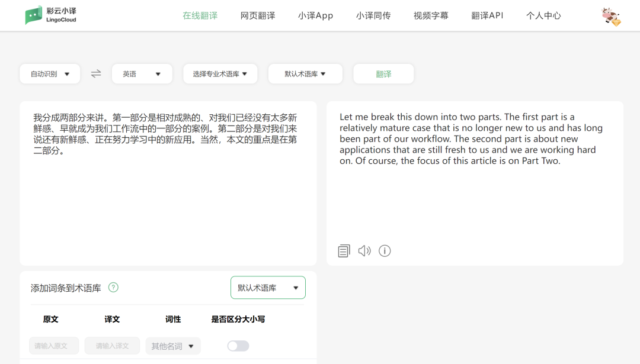The height and width of the screenshot is (364, 640).
Task: Toggle the case-sensitive switch
Action: click(238, 346)
